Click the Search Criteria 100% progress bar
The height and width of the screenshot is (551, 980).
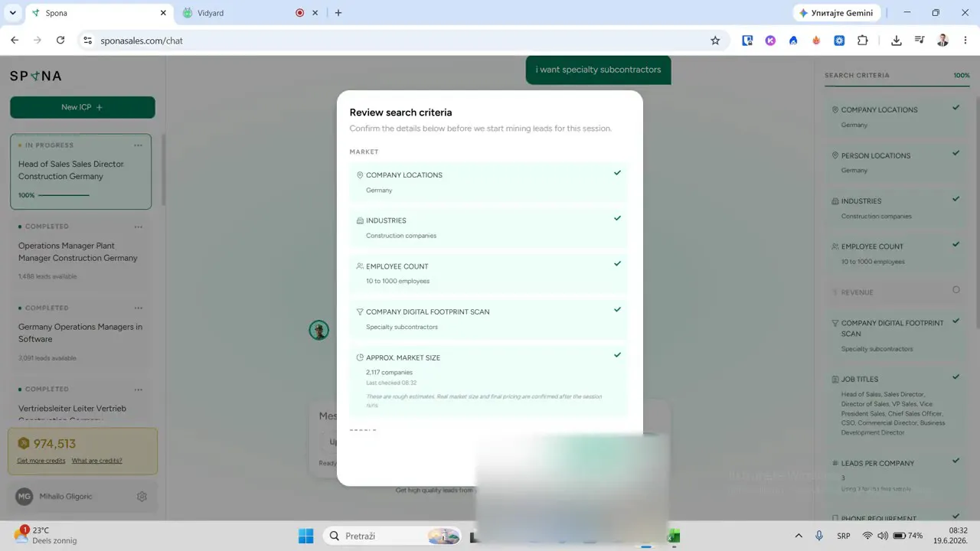pyautogui.click(x=897, y=86)
